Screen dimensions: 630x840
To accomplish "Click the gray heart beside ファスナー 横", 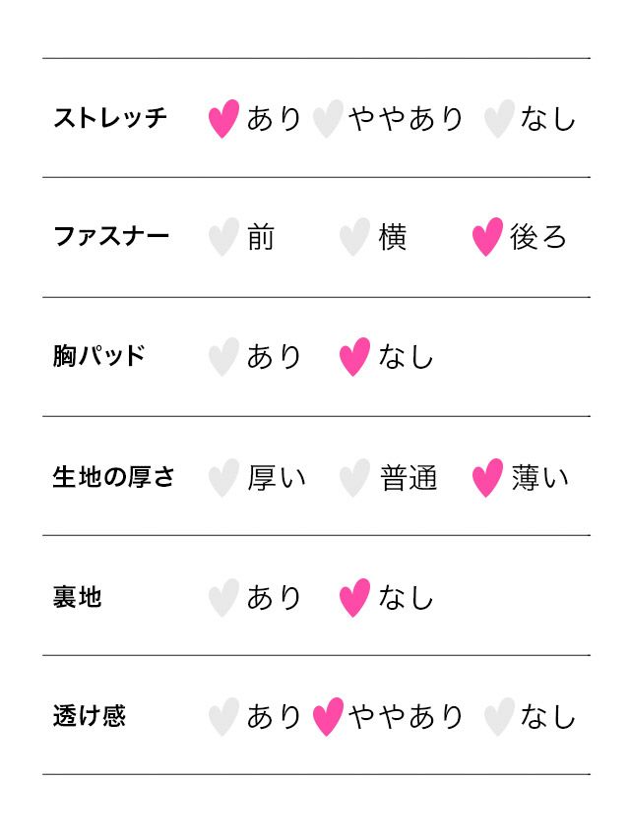I will click(x=354, y=238).
